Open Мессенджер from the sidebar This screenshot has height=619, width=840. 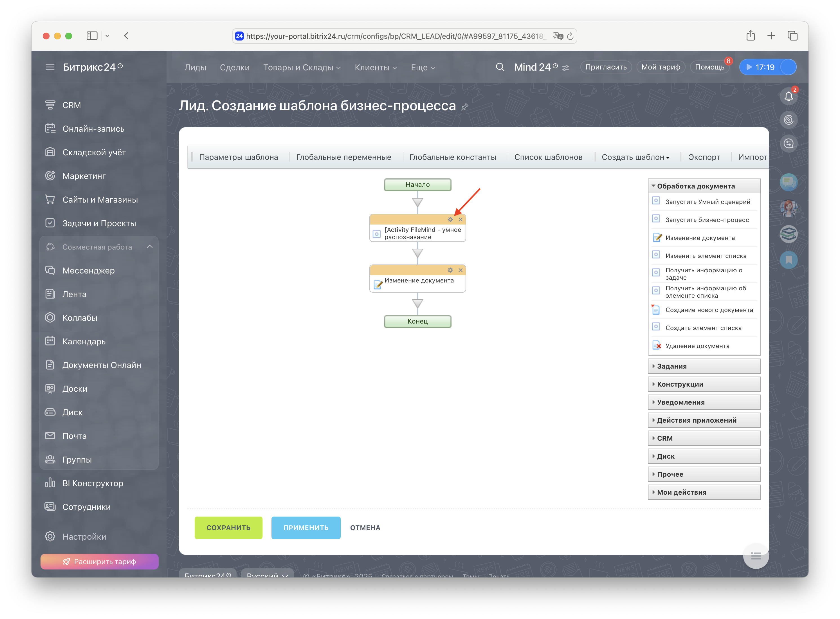(88, 271)
